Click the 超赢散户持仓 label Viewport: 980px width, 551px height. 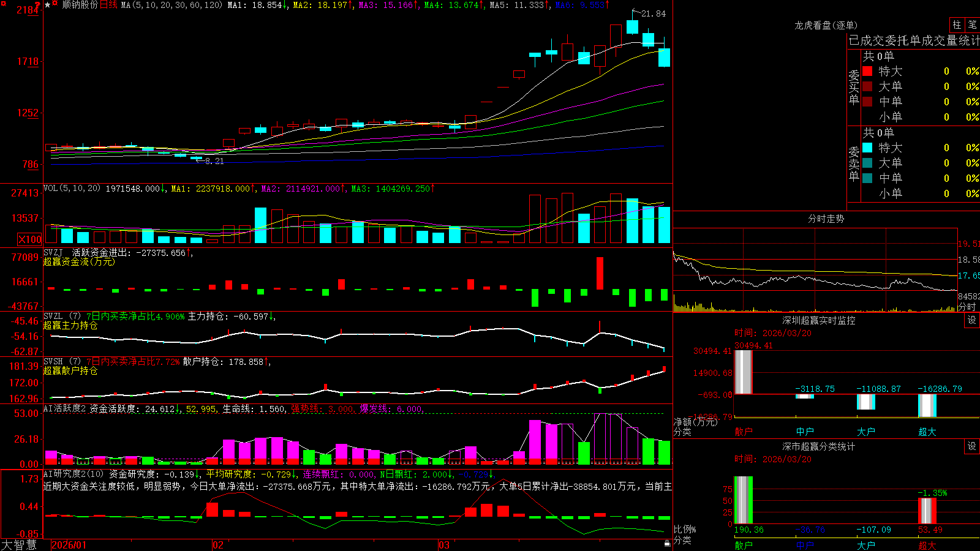(x=70, y=370)
